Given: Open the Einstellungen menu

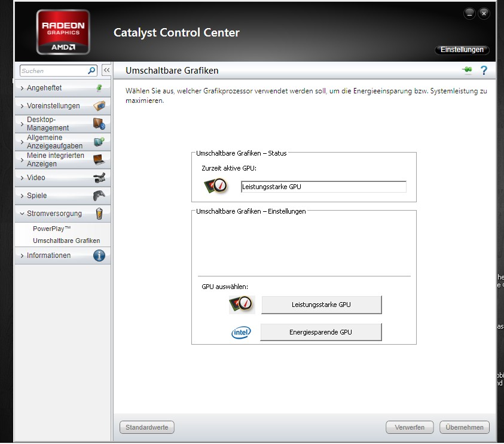Looking at the screenshot, I should (462, 50).
